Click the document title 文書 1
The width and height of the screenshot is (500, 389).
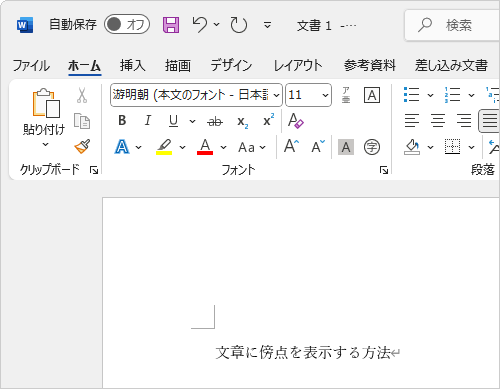point(314,25)
